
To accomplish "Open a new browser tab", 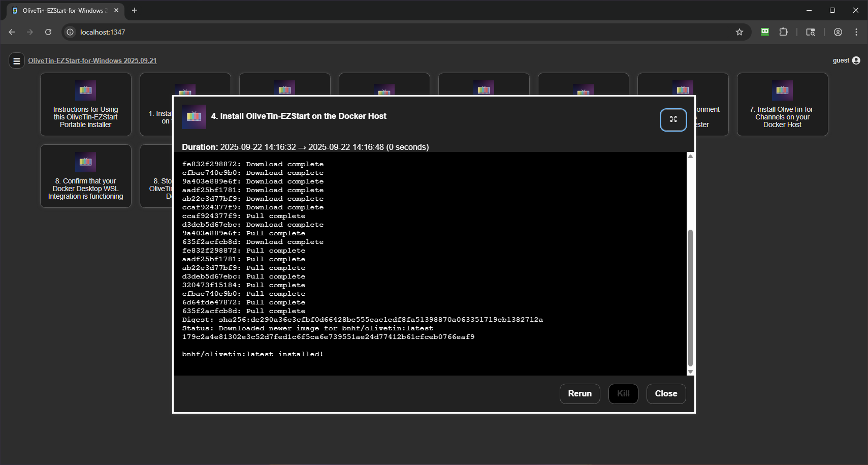I will [135, 10].
